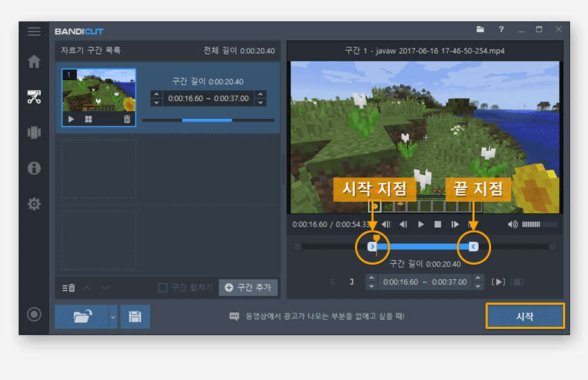Click the advertisement tip about removing ads from videos
Screen dimensions: 588x380
[324, 316]
